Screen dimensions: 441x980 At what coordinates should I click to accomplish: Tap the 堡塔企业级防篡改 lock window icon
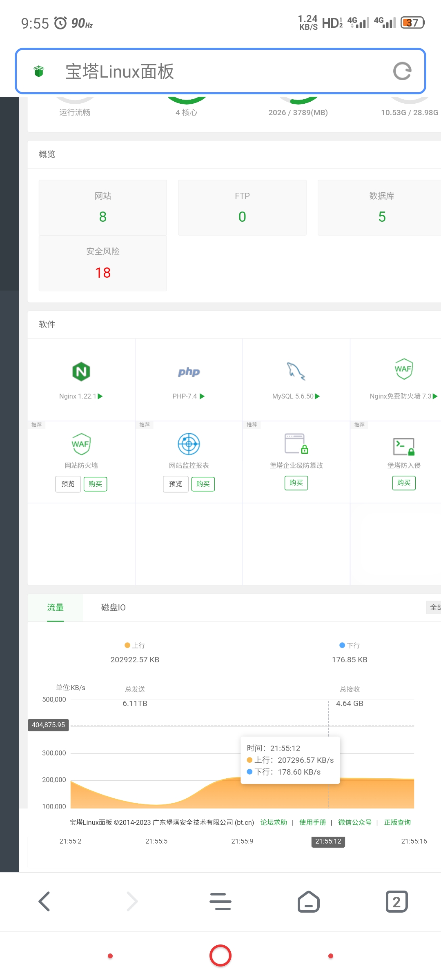point(296,444)
